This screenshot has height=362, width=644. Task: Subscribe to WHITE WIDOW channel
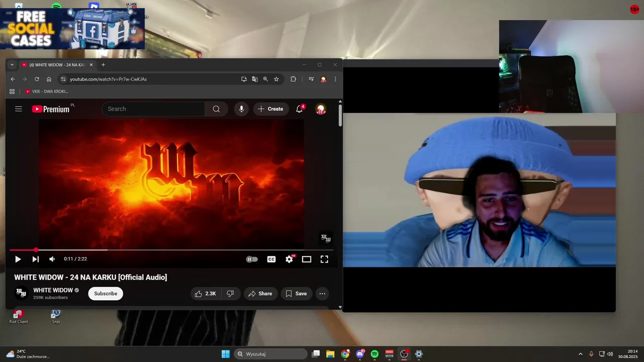[x=106, y=294]
